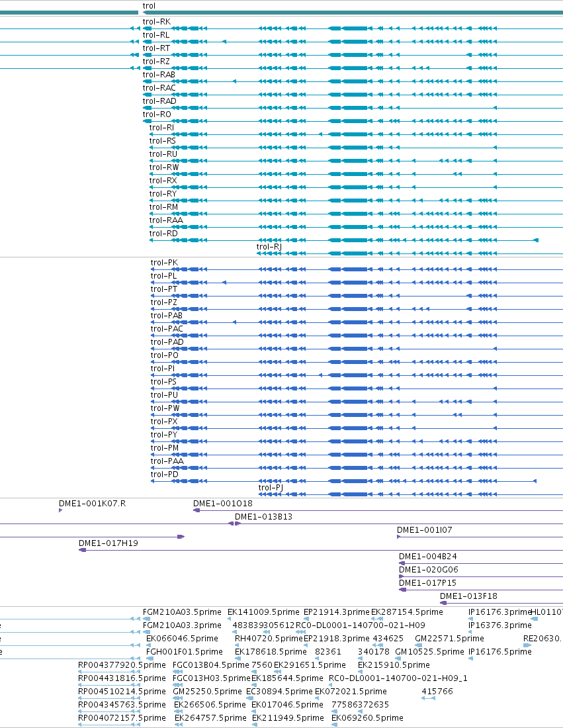Click the trol-PK protein label
Viewport: 563px width, 728px height.
coord(164,263)
